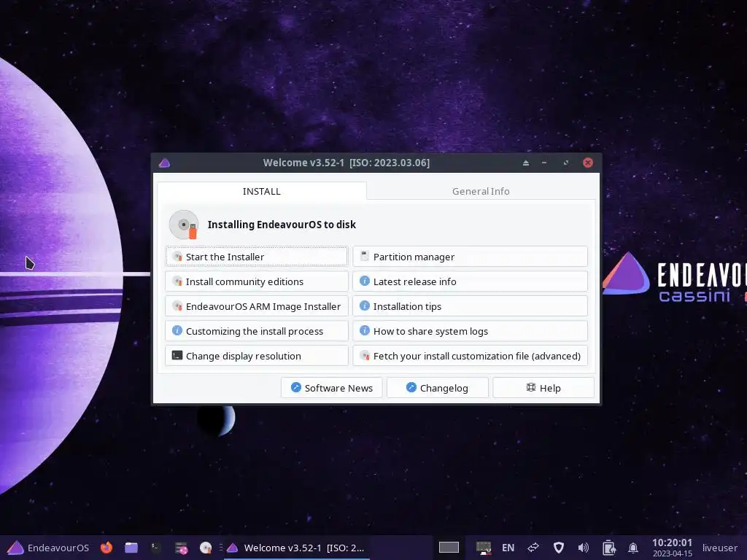Click the Help button

click(543, 388)
